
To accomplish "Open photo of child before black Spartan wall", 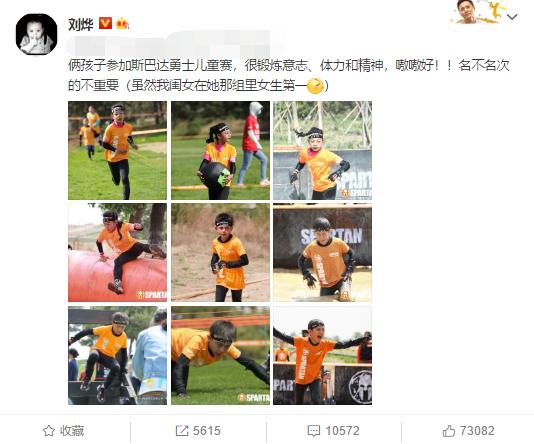I will pyautogui.click(x=323, y=253).
